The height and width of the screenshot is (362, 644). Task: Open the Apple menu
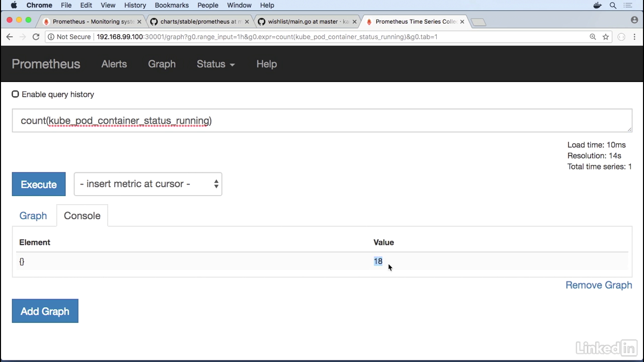point(14,5)
